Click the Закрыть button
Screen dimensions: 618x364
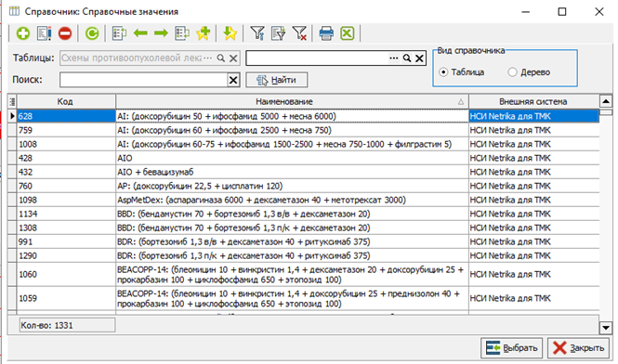[578, 348]
